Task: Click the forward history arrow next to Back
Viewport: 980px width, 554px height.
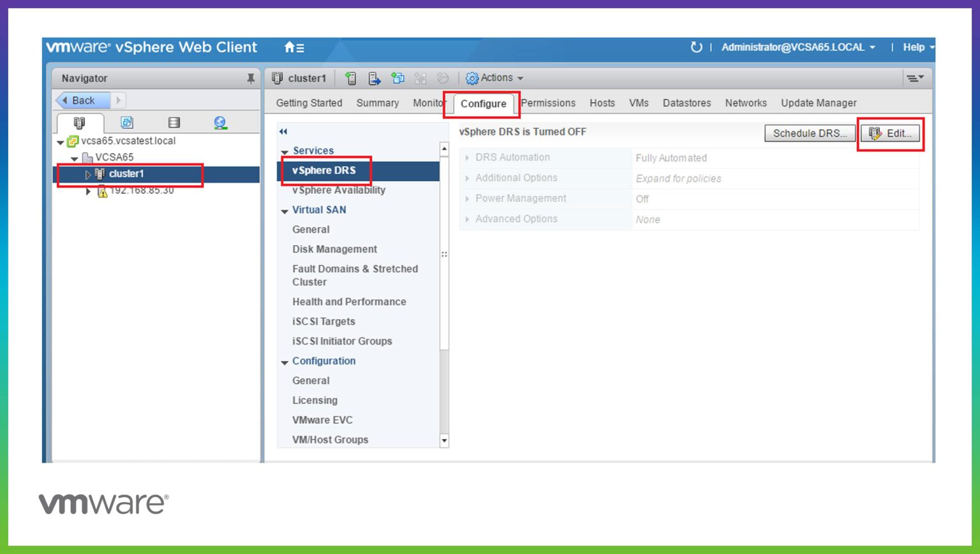Action: [119, 100]
